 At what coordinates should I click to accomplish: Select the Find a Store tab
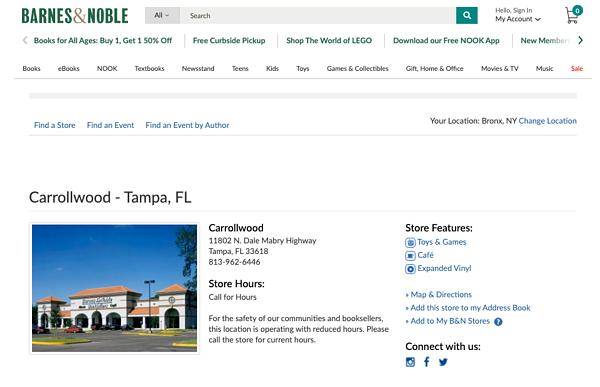tap(55, 125)
